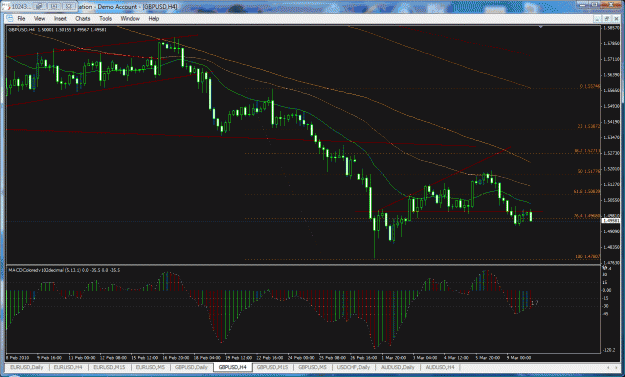Open the File menu
Screen dimensions: 625x377
(21, 18)
